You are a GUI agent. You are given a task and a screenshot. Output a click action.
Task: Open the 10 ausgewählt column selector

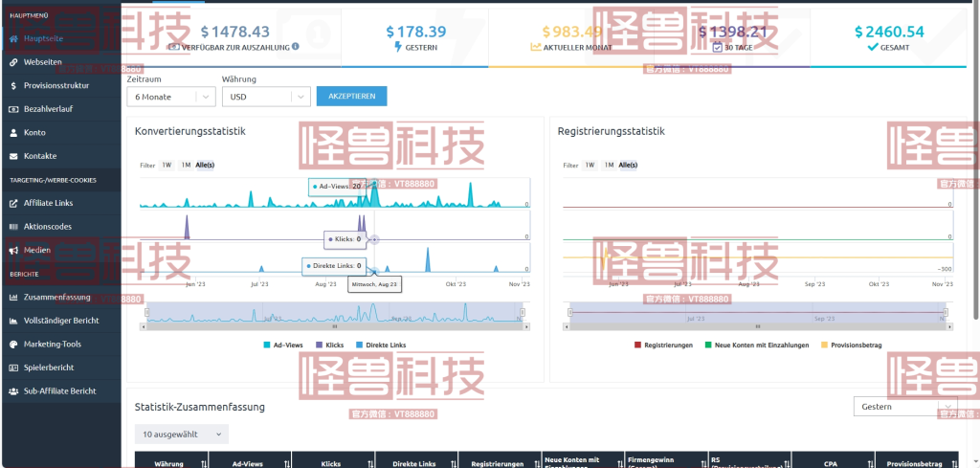coord(182,435)
